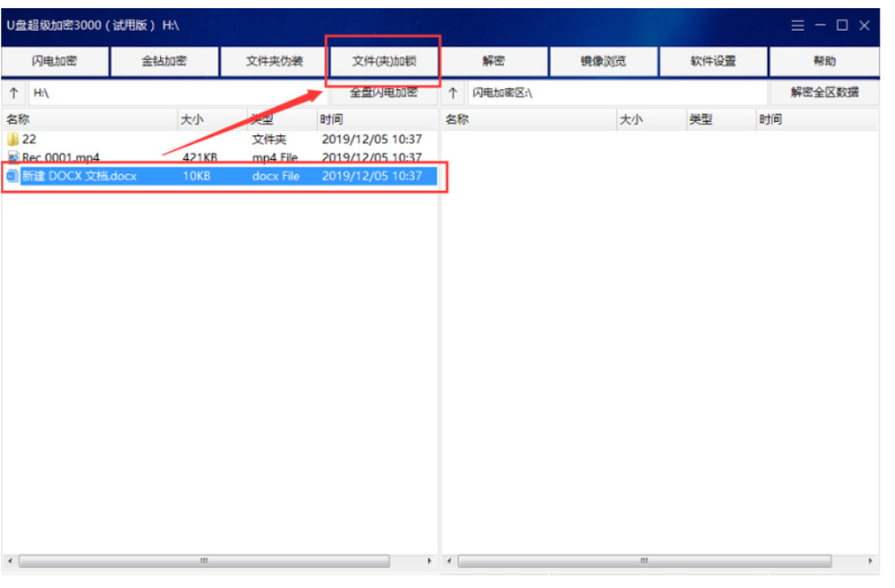This screenshot has height=588, width=895.
Task: Select the folder named 22
Action: [x=29, y=139]
